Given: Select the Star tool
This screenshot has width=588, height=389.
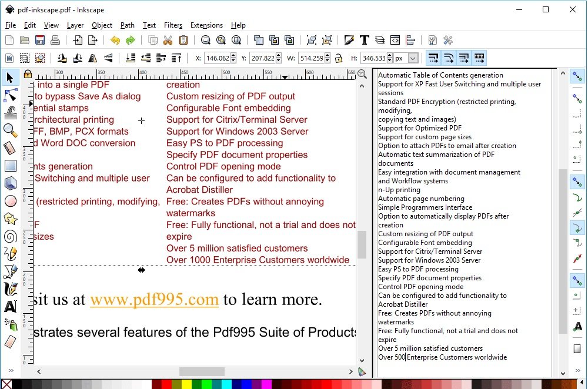Looking at the screenshot, I should click(9, 218).
